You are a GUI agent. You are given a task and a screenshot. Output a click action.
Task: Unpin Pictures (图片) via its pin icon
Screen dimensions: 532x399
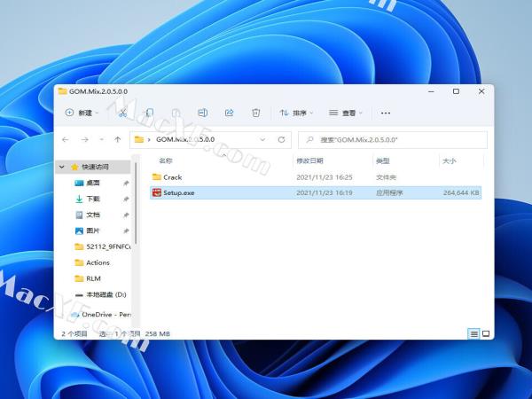tap(126, 231)
